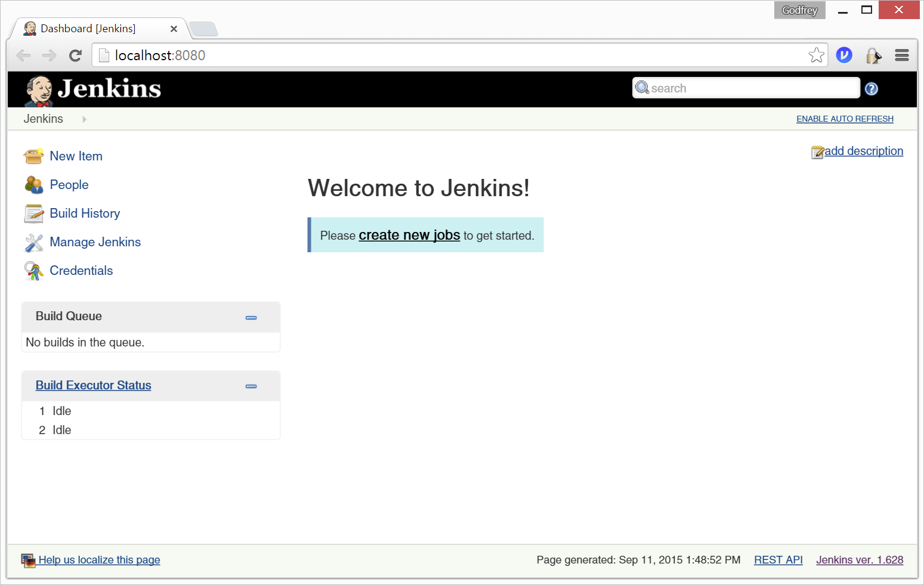Close the Dashboard [Jenkins] tab
Image resolution: width=924 pixels, height=585 pixels.
pyautogui.click(x=174, y=29)
